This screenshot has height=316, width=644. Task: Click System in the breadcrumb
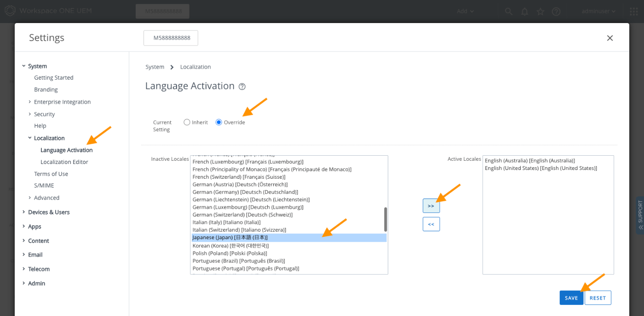click(155, 67)
